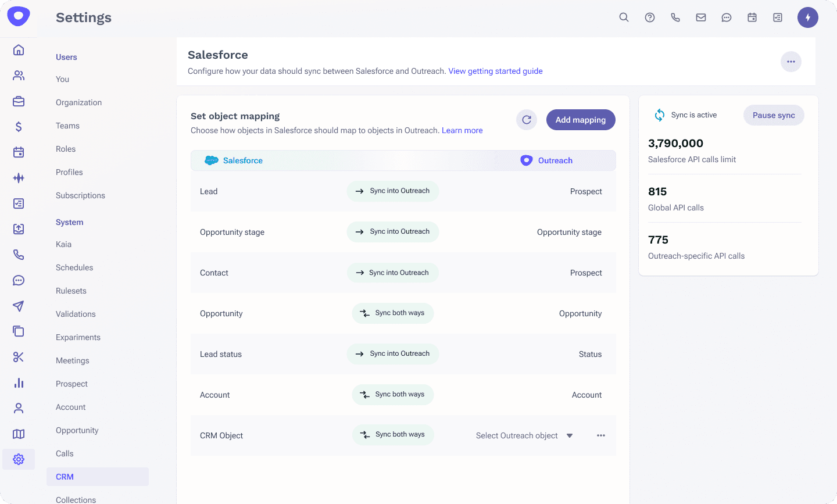Open the mail envelope icon
This screenshot has width=837, height=504.
pyautogui.click(x=701, y=17)
